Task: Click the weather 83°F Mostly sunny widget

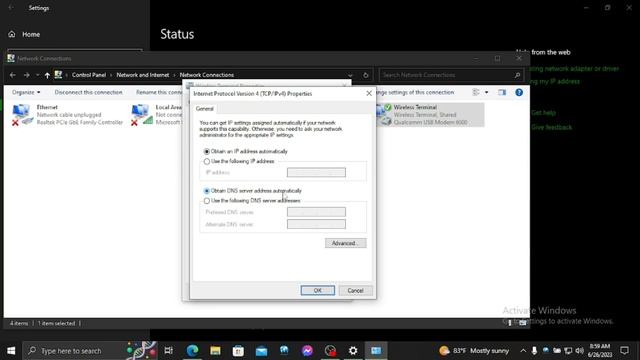Action: [x=474, y=351]
